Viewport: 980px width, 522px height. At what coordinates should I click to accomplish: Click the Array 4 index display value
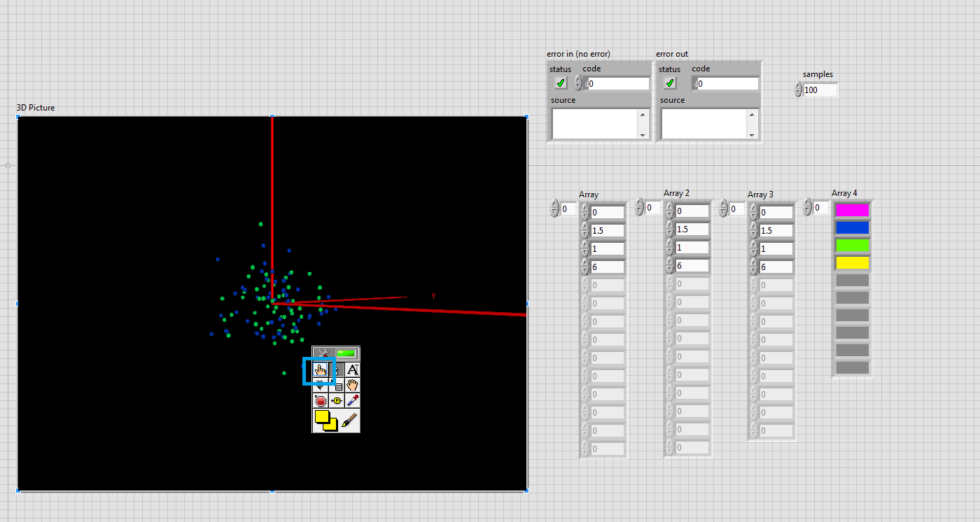[x=820, y=208]
